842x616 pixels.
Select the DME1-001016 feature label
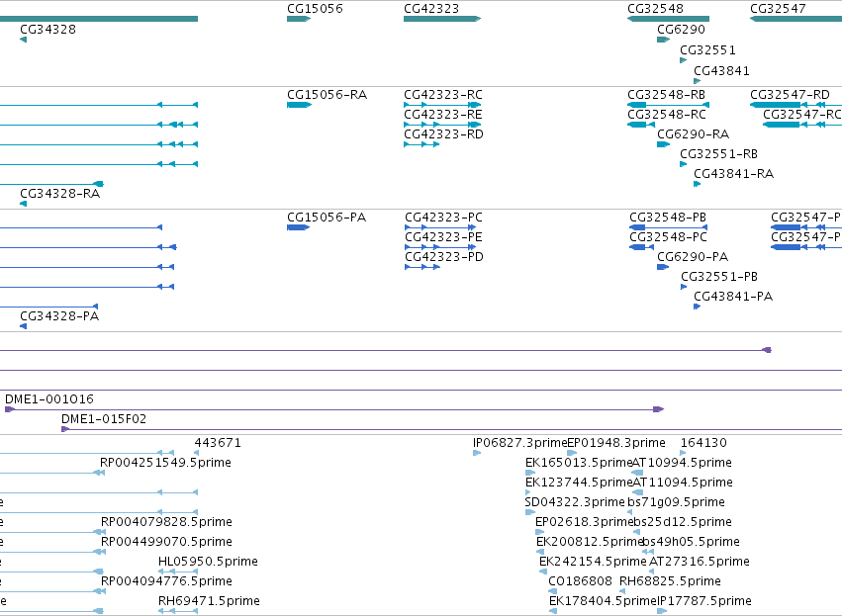coord(49,399)
